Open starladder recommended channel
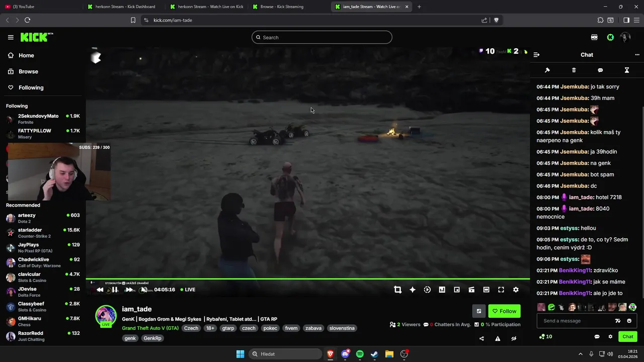The image size is (644, 362). tap(43, 233)
